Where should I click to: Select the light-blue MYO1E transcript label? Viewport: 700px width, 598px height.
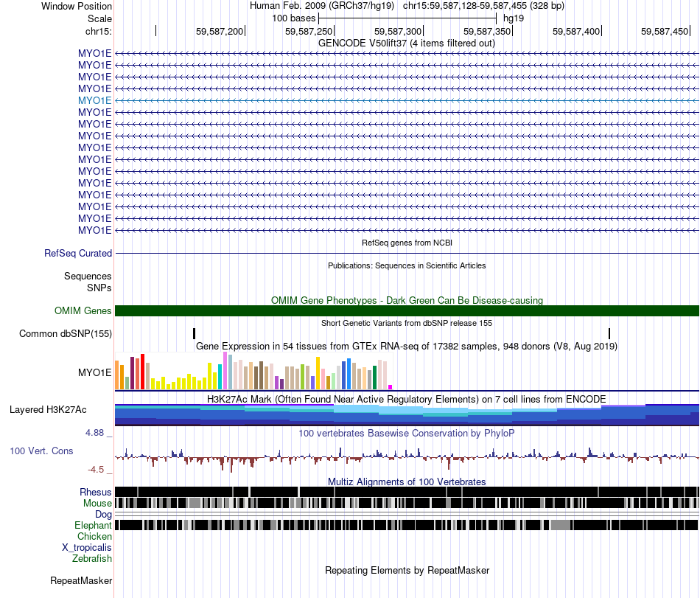[94, 100]
